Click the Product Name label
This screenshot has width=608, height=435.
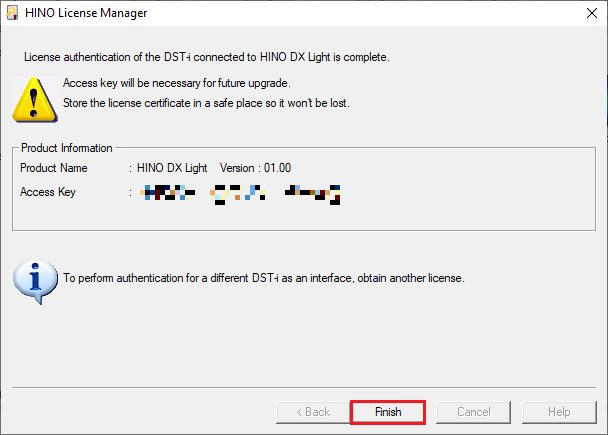coord(54,168)
